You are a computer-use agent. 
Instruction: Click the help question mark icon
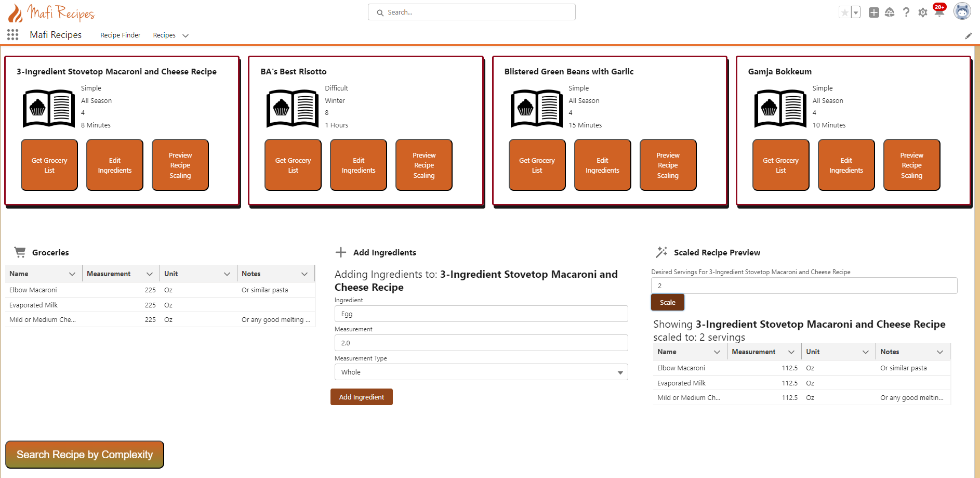click(x=906, y=12)
